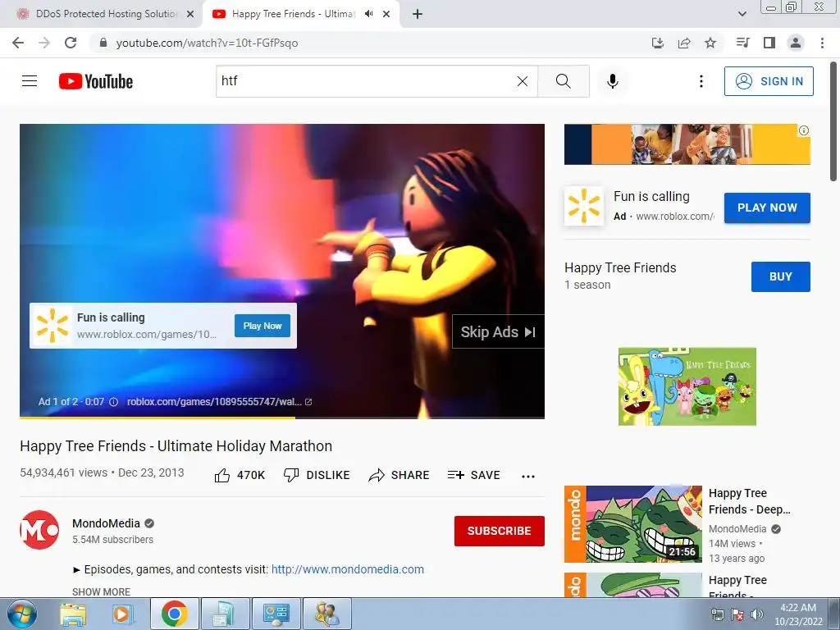Open the mondomedia.com link

click(x=348, y=569)
